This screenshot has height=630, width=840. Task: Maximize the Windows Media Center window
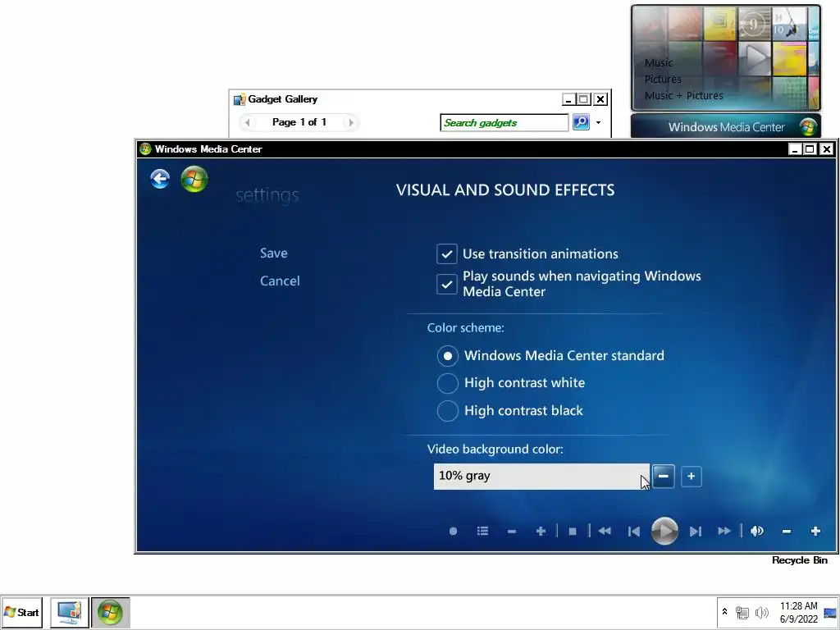[x=810, y=149]
